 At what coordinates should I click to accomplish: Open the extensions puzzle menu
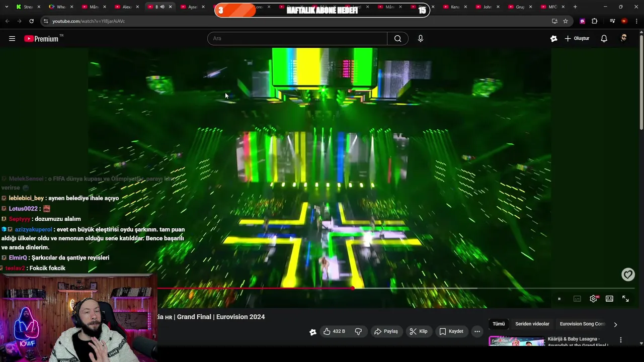pyautogui.click(x=595, y=21)
